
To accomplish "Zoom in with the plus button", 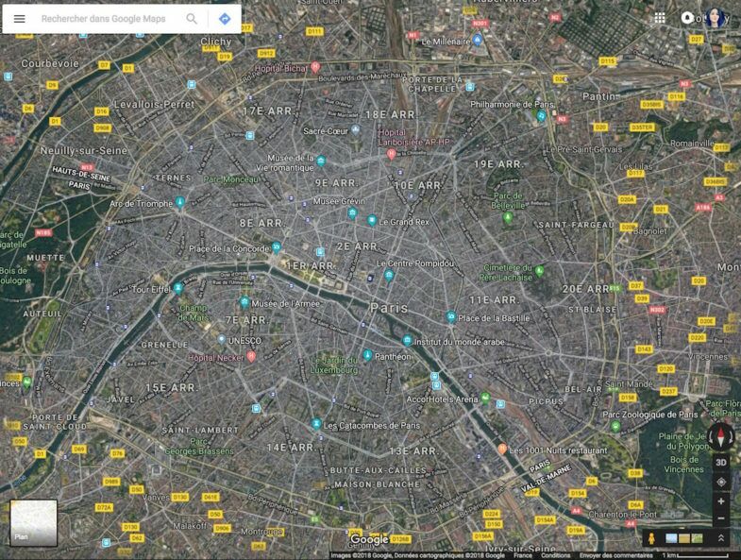I will click(720, 501).
